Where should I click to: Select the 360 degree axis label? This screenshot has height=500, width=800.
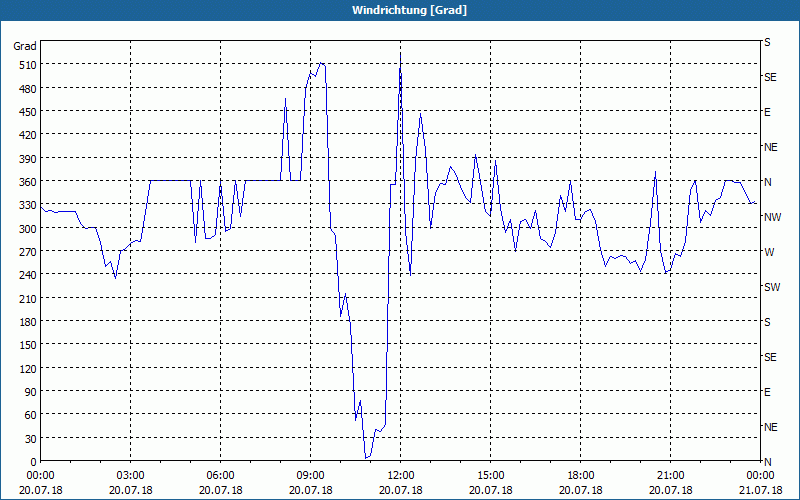pos(27,182)
